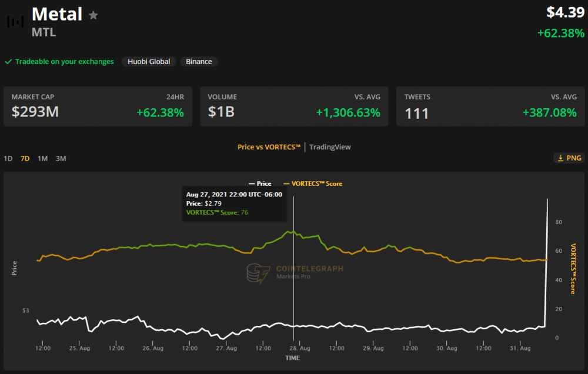Viewport: 588px width, 374px height.
Task: Click the $3 price axis label
Action: [25, 310]
